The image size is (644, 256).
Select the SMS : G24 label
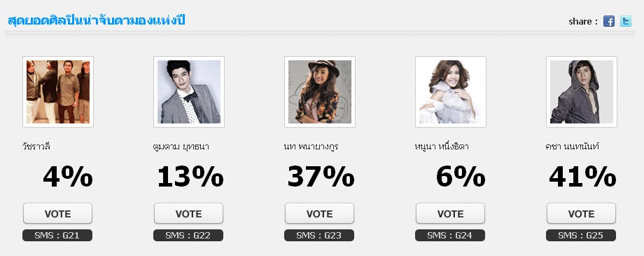click(450, 236)
